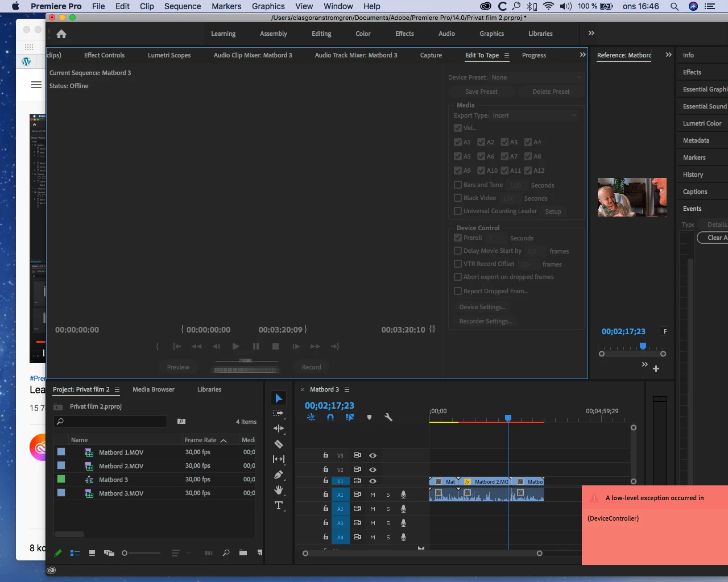This screenshot has width=728, height=582.
Task: Expand workspace overflow chevrons
Action: pos(591,34)
